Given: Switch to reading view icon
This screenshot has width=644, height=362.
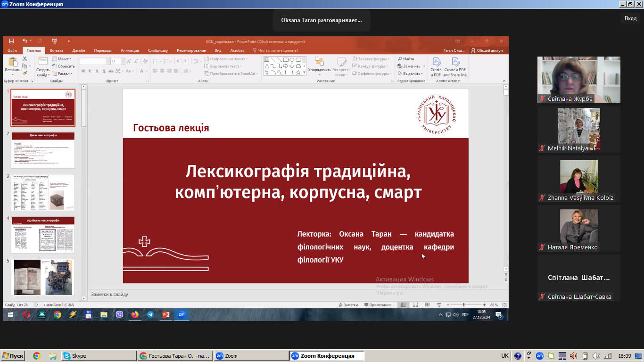Looking at the screenshot, I should (x=427, y=305).
